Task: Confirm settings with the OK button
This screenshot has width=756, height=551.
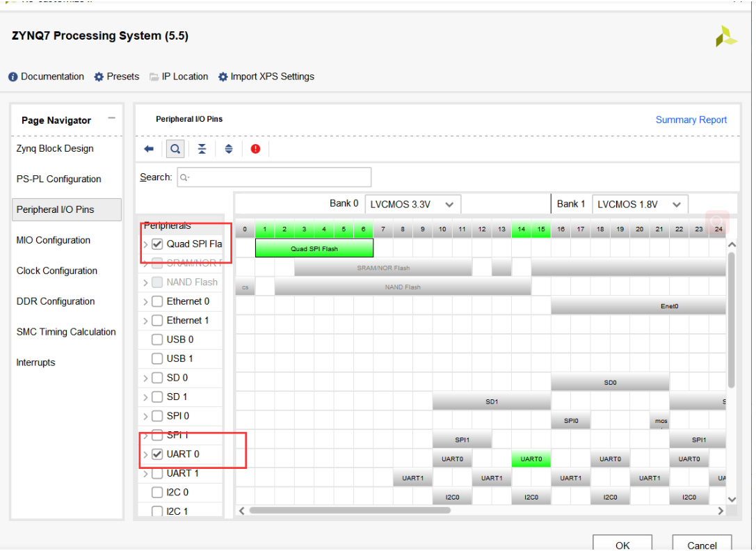Action: (622, 543)
